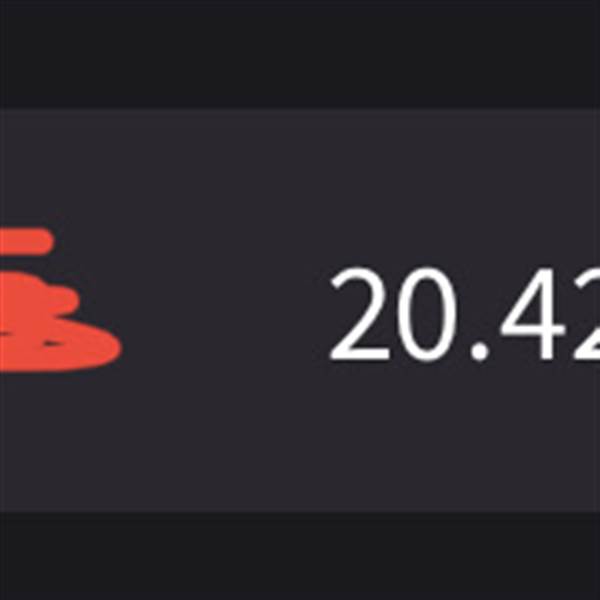The height and width of the screenshot is (600, 600).
Task: Click the grey panel's upper edge above 20.42
Action: click(465, 109)
